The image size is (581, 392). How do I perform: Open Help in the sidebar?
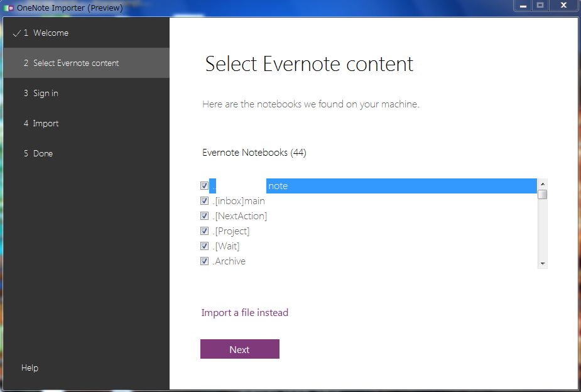click(x=30, y=367)
